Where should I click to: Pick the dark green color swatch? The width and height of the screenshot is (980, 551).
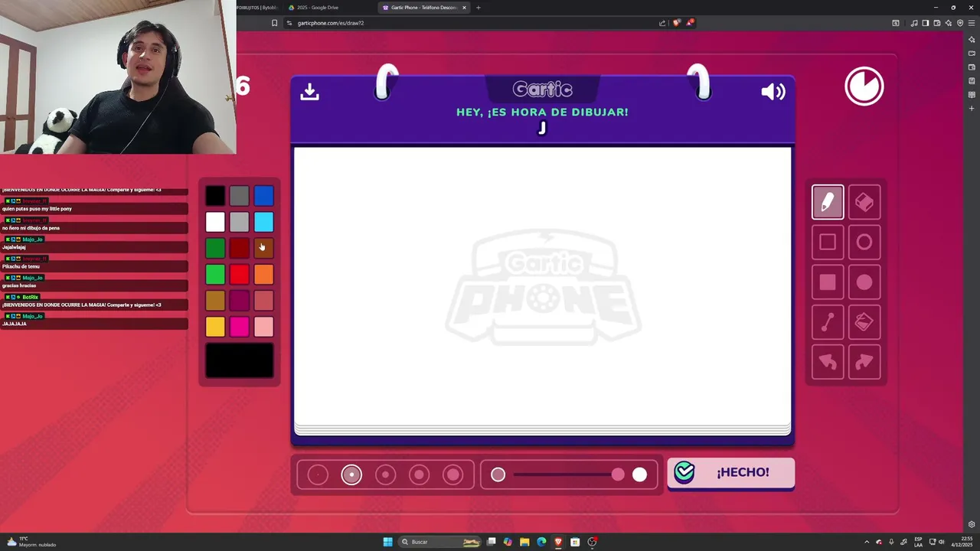[x=215, y=248]
